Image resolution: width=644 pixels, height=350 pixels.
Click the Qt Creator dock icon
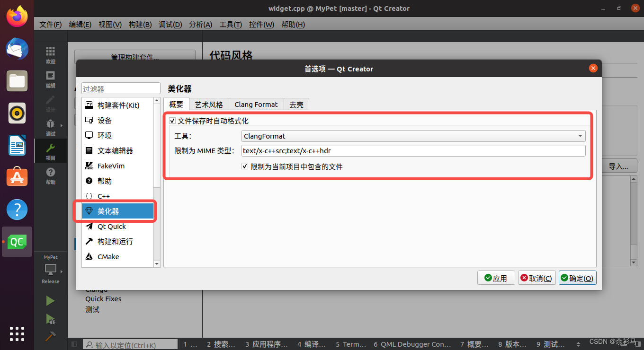[17, 242]
